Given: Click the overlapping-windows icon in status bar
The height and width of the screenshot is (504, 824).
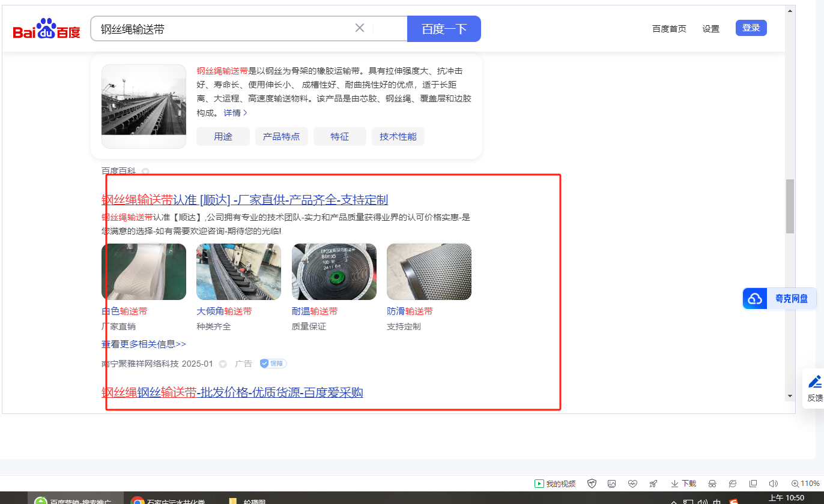Looking at the screenshot, I should point(753,484).
